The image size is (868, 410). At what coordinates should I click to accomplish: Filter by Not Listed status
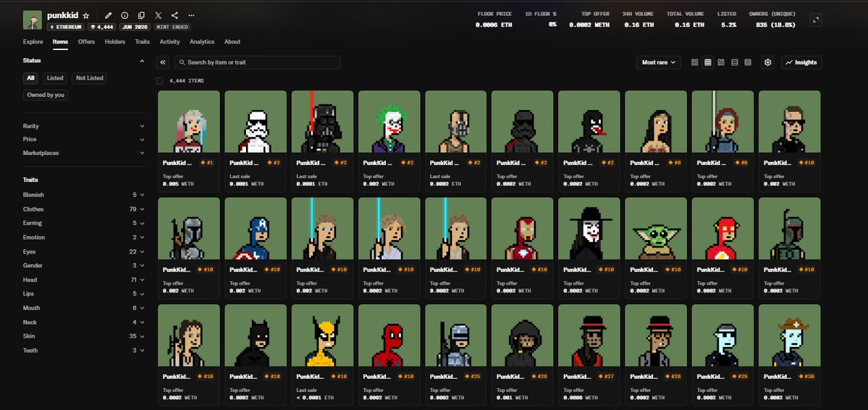click(x=90, y=78)
